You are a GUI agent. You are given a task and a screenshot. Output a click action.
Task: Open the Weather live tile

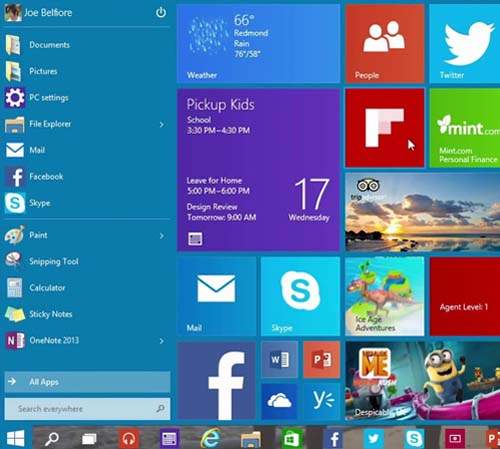coord(259,43)
